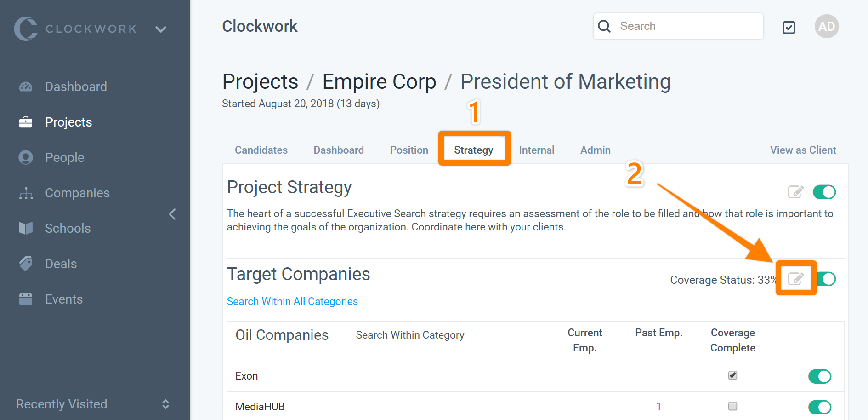Collapse the sidebar with the chevron
The height and width of the screenshot is (420, 868).
pyautogui.click(x=172, y=214)
